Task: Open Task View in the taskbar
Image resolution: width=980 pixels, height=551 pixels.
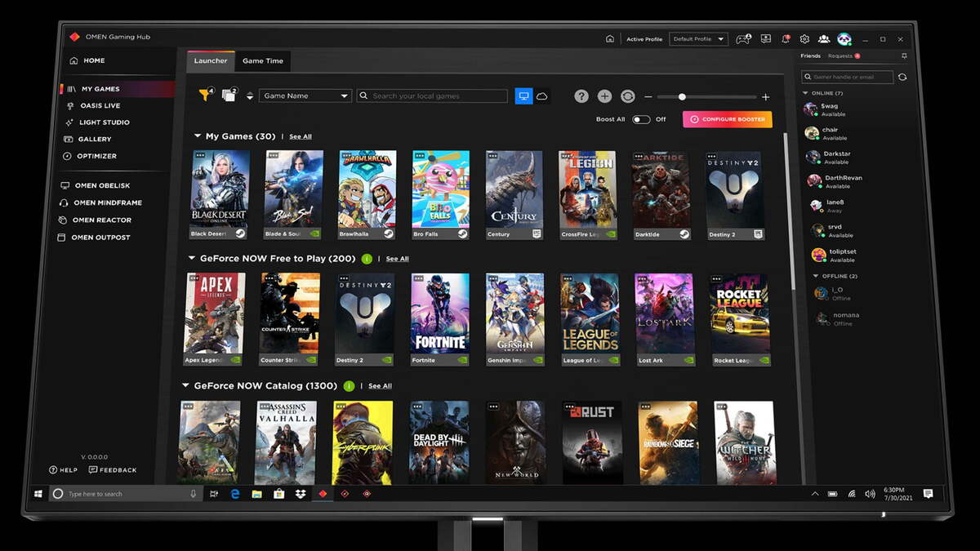Action: [x=213, y=494]
